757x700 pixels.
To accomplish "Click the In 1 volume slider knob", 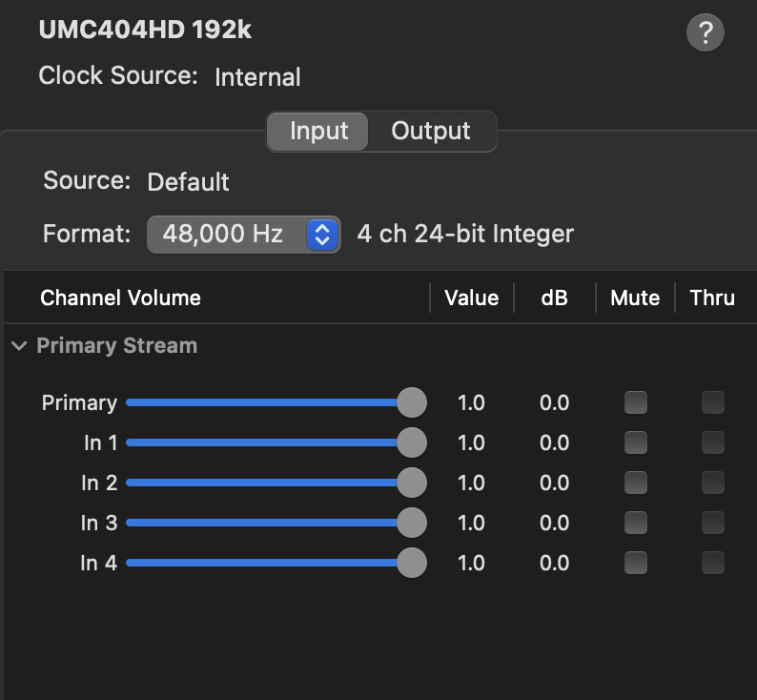I will click(x=411, y=443).
